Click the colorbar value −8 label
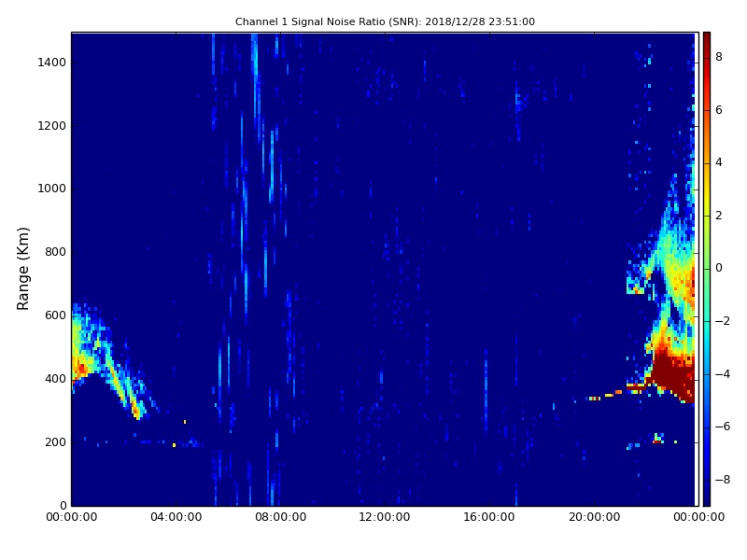 [723, 480]
